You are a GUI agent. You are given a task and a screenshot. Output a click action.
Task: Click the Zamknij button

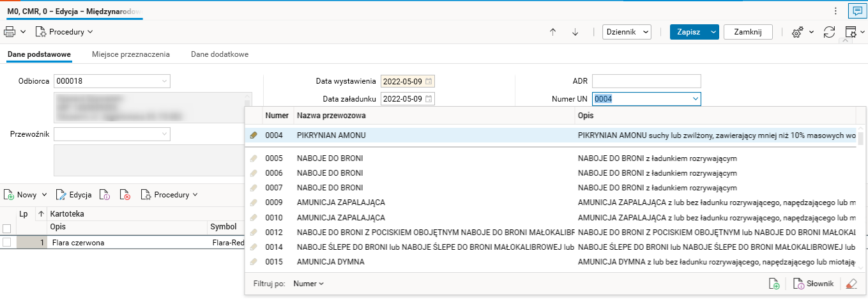748,32
